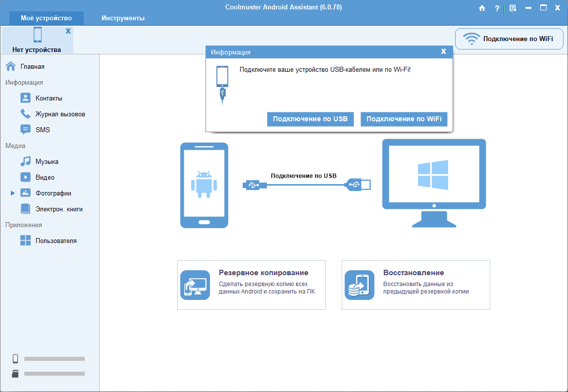Open Фотографии in the sidebar

[x=53, y=194]
